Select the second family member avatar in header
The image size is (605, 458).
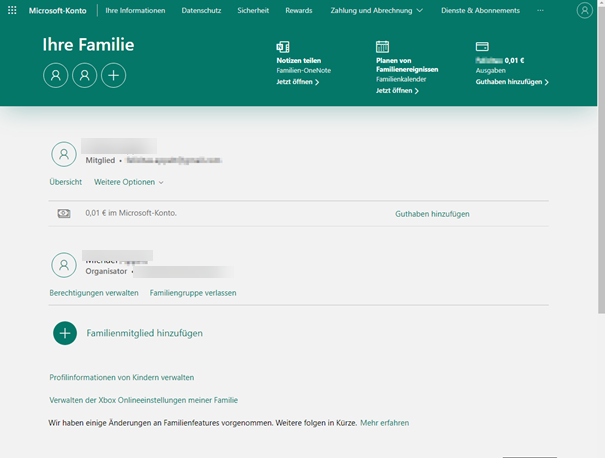(x=84, y=75)
